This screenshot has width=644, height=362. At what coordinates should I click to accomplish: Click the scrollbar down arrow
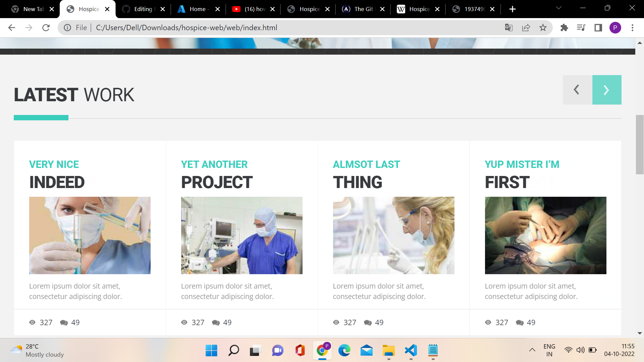pyautogui.click(x=640, y=333)
